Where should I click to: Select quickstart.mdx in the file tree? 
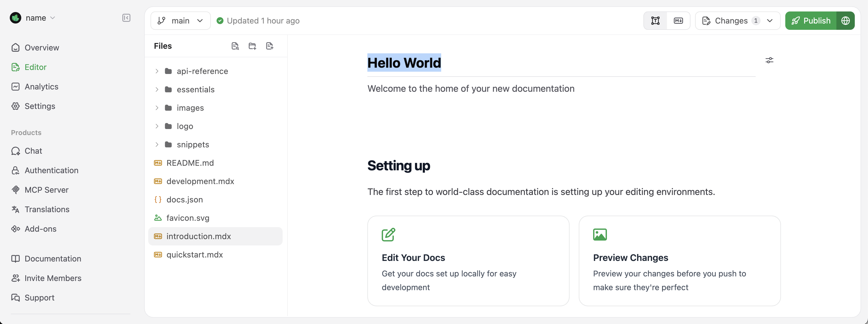(x=195, y=255)
